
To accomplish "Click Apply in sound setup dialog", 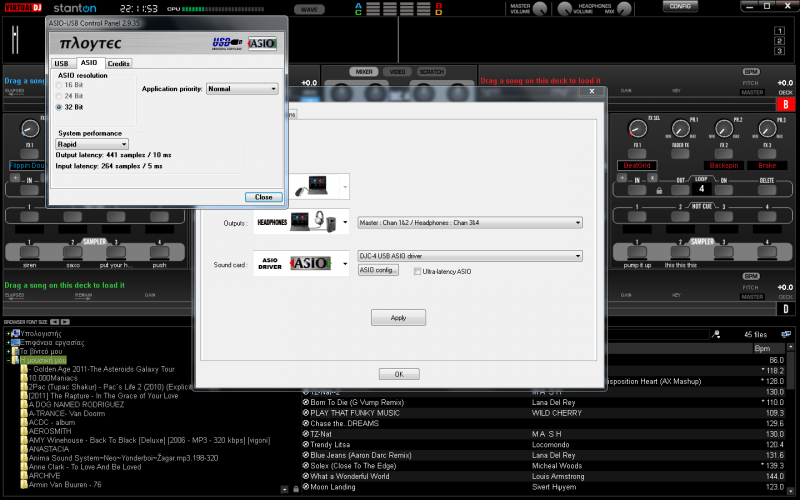I will (398, 317).
